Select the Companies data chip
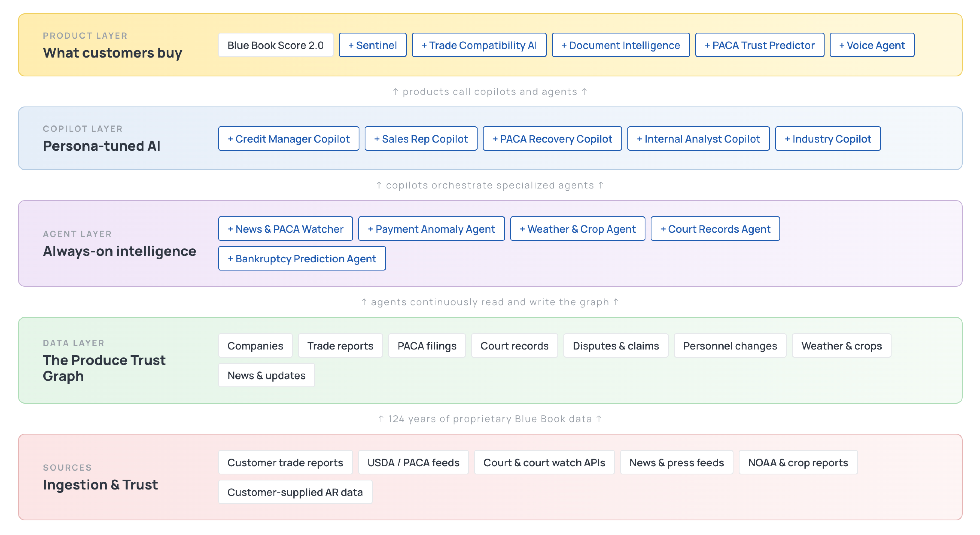This screenshot has height=535, width=980. [255, 346]
